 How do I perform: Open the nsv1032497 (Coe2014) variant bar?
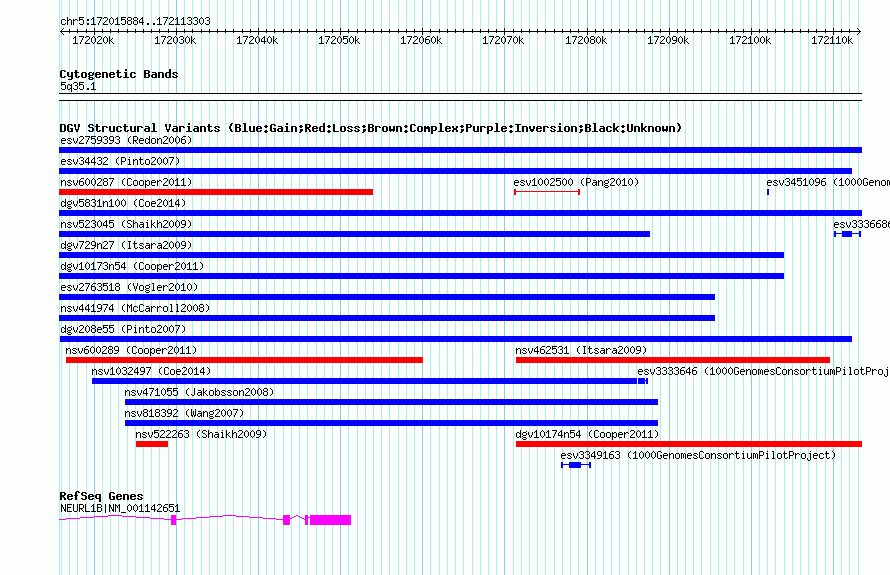[364, 381]
